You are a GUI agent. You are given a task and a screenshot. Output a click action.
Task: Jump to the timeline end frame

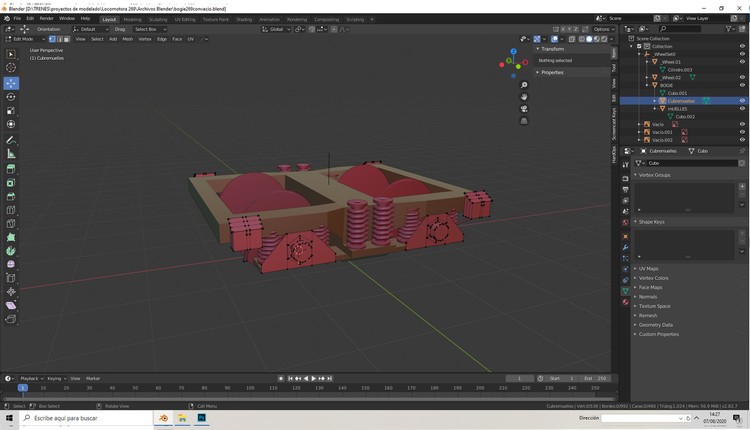330,378
